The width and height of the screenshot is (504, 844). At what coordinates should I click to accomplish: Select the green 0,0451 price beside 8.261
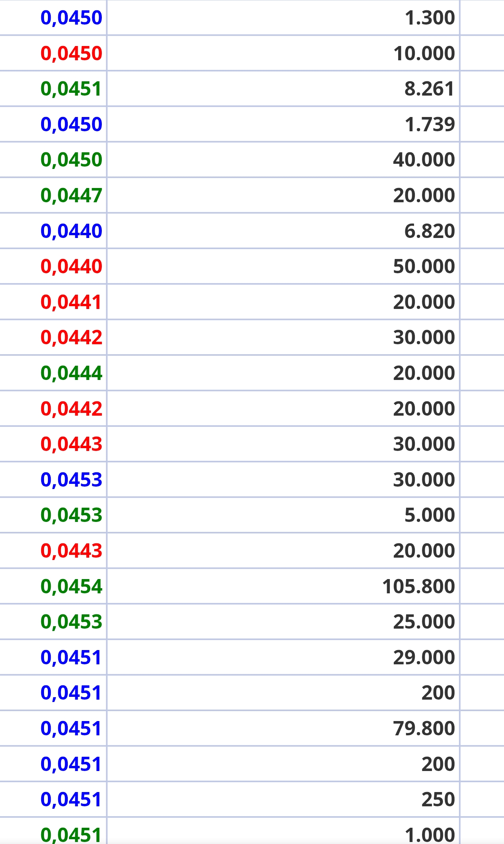point(71,89)
